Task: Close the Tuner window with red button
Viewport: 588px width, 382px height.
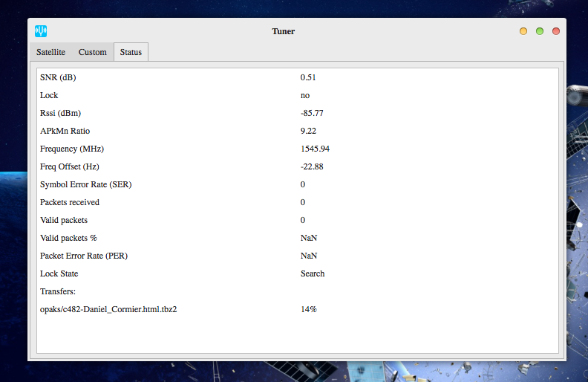Action: coord(555,31)
